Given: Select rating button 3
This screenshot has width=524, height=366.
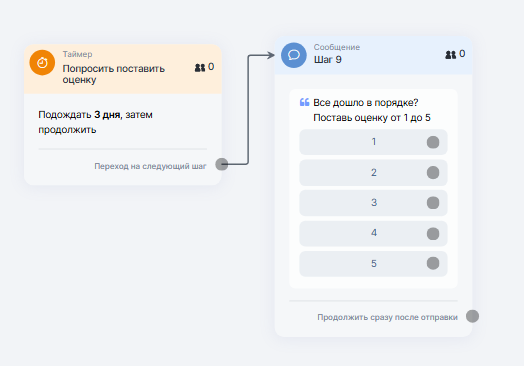Looking at the screenshot, I should [x=373, y=203].
